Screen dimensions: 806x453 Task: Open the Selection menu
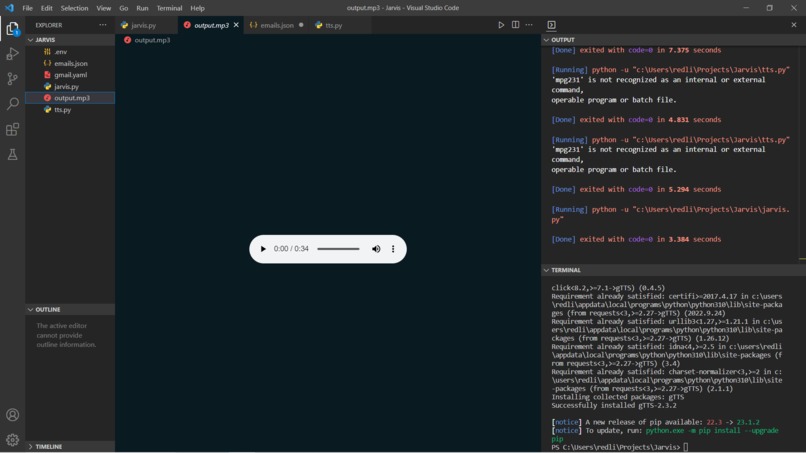(x=74, y=8)
